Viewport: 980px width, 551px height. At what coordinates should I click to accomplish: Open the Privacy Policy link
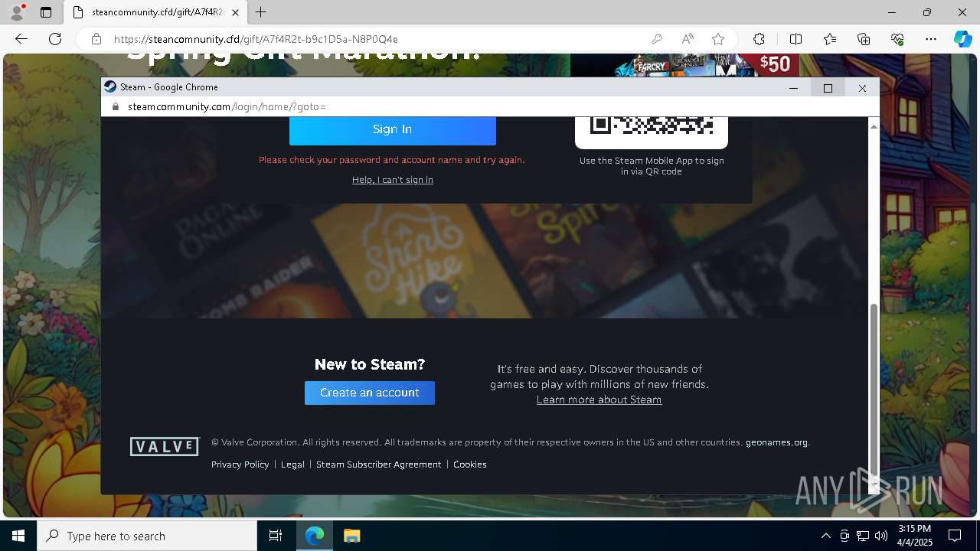(x=240, y=465)
